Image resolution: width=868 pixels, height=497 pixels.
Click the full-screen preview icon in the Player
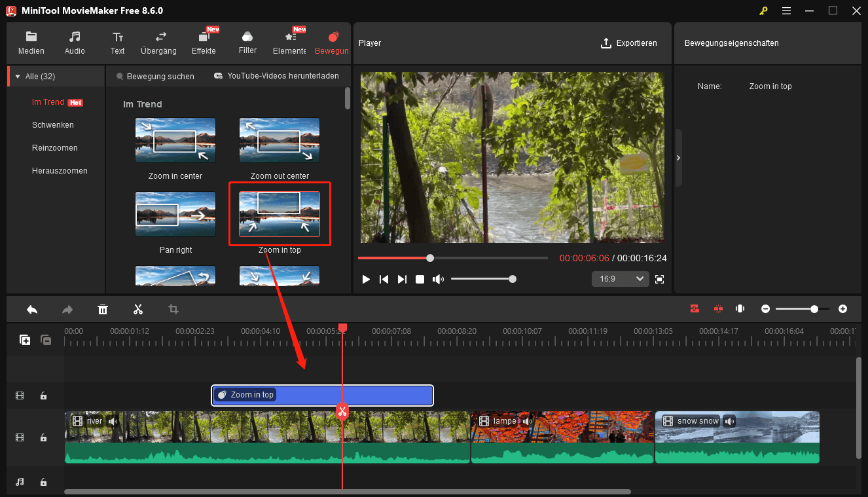[659, 278]
